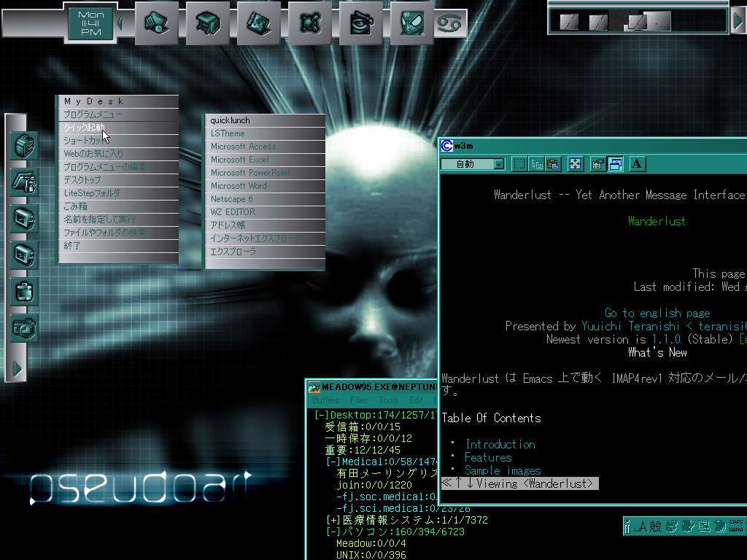Select join:0/0/1220 folder row

click(x=374, y=485)
